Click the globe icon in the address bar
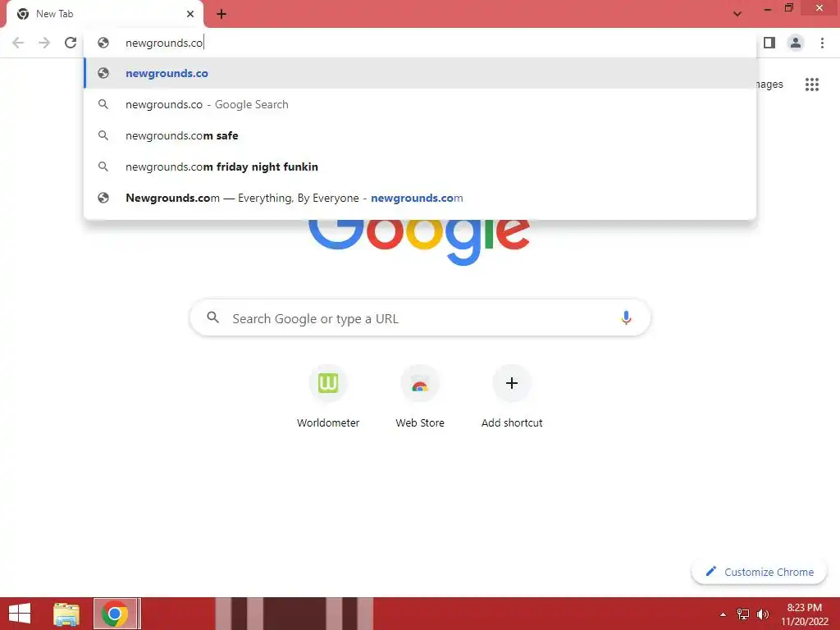The width and height of the screenshot is (840, 630). point(103,43)
